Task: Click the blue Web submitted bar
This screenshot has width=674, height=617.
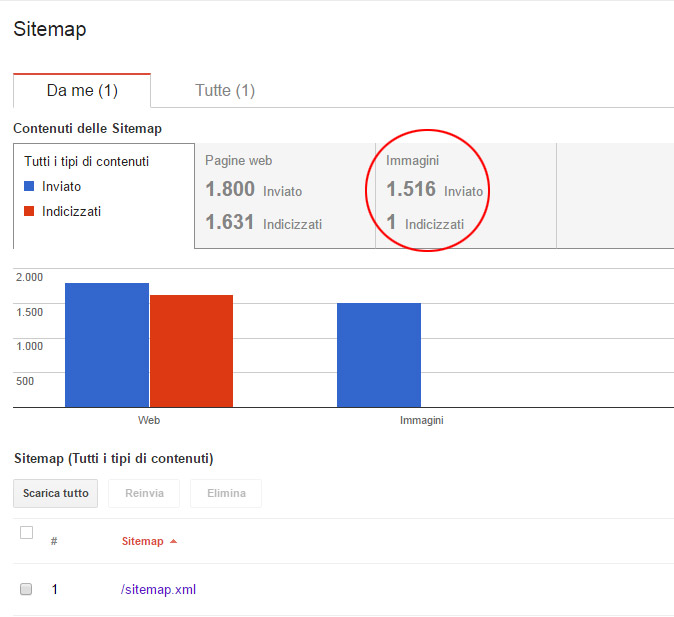Action: click(x=107, y=345)
